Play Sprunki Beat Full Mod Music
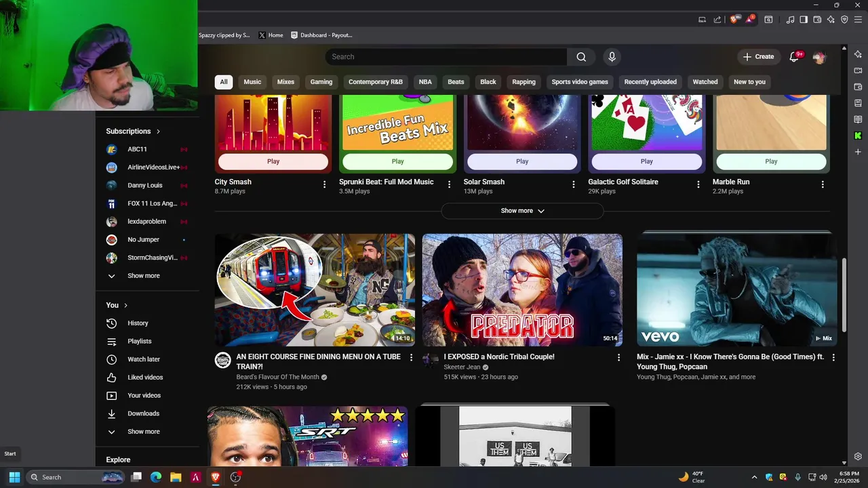Viewport: 868px width, 488px height. pyautogui.click(x=397, y=161)
